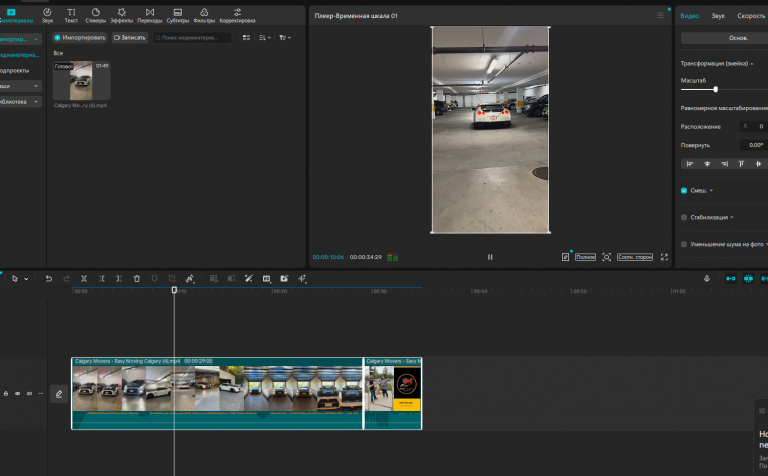Align clip to the left edge
The width and height of the screenshot is (768, 476).
[690, 164]
